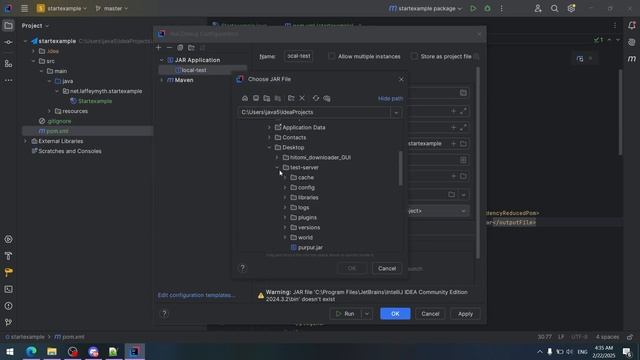Remove selected run configuration with minus icon
The height and width of the screenshot is (360, 640).
(x=169, y=48)
